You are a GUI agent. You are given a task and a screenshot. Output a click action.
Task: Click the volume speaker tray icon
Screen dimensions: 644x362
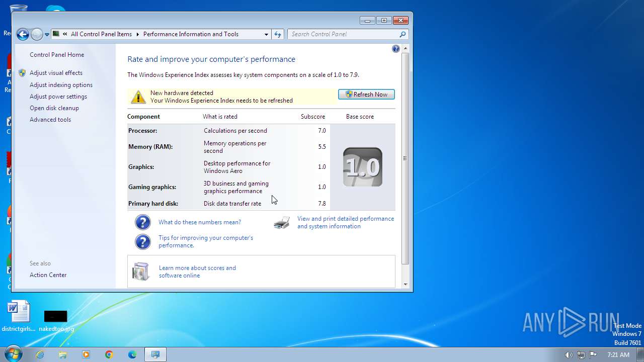569,355
